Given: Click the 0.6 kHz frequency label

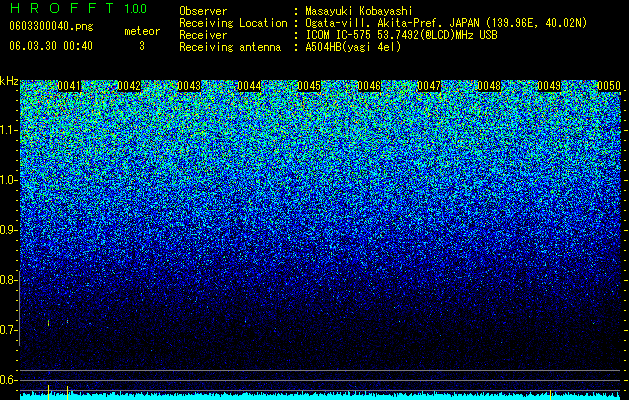Looking at the screenshot, I should tap(9, 380).
